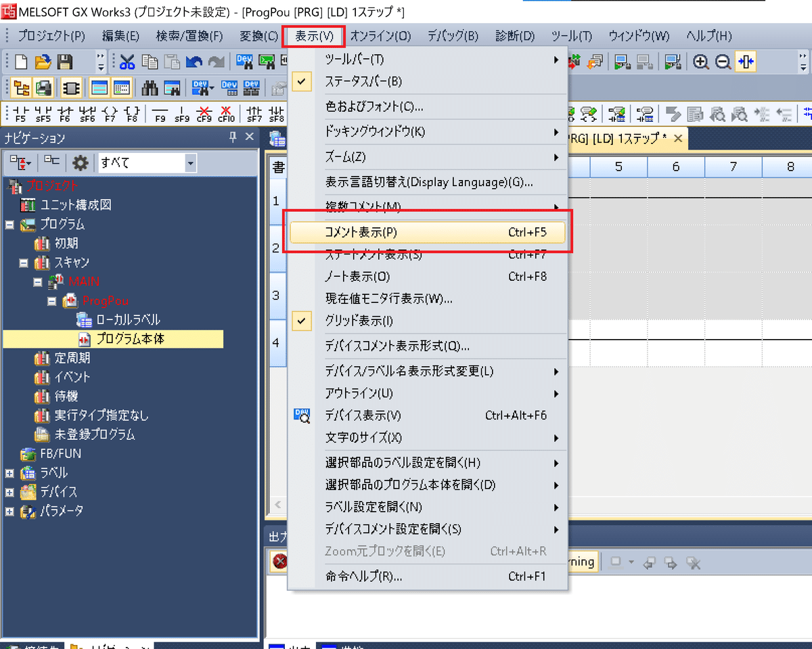Insert vertical line sF9 icon
This screenshot has height=649, width=812.
(182, 113)
